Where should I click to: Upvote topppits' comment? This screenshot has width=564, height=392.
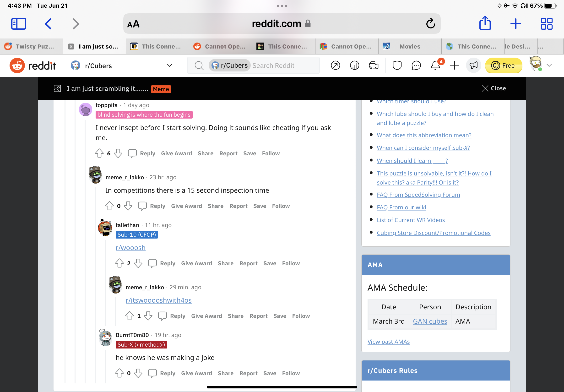(x=99, y=153)
